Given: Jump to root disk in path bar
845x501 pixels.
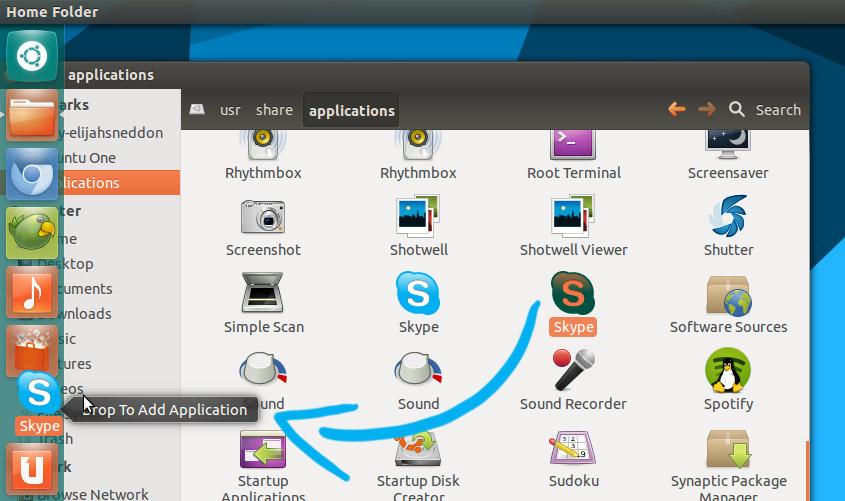Looking at the screenshot, I should [x=197, y=109].
